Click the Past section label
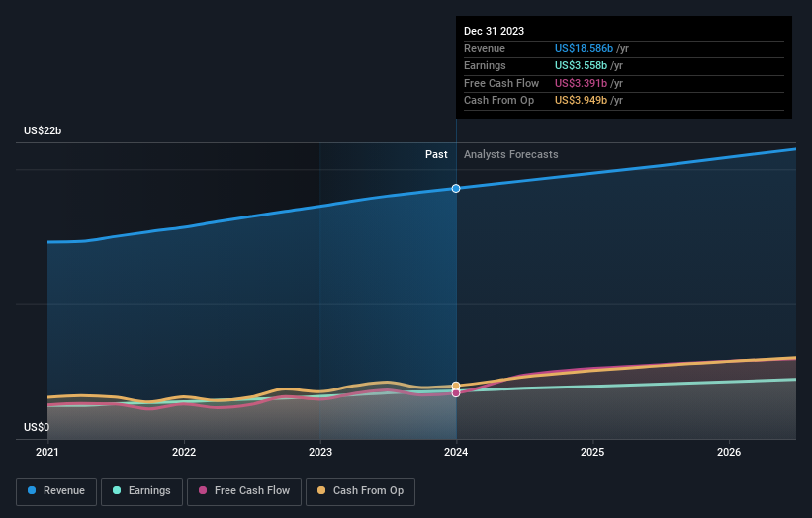 click(436, 154)
